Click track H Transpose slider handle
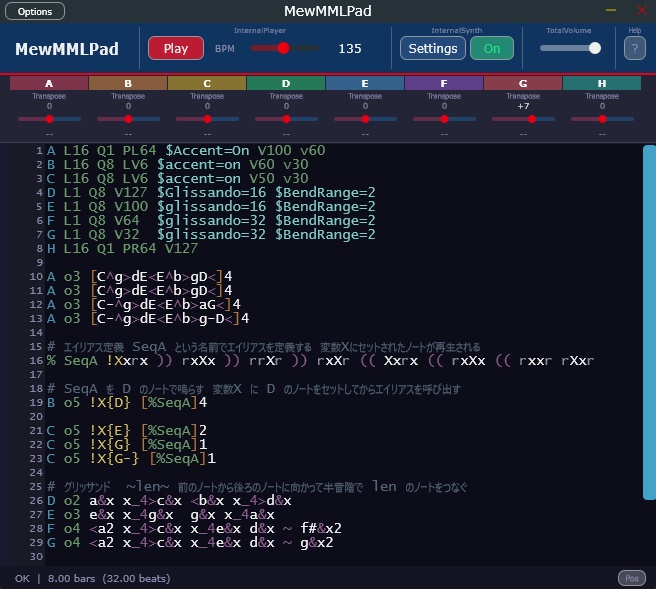The image size is (656, 589). [602, 119]
